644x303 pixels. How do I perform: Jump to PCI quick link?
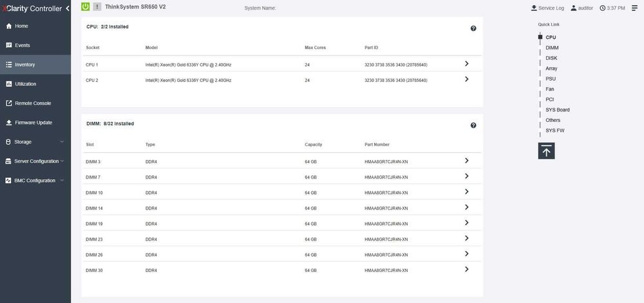pyautogui.click(x=550, y=99)
